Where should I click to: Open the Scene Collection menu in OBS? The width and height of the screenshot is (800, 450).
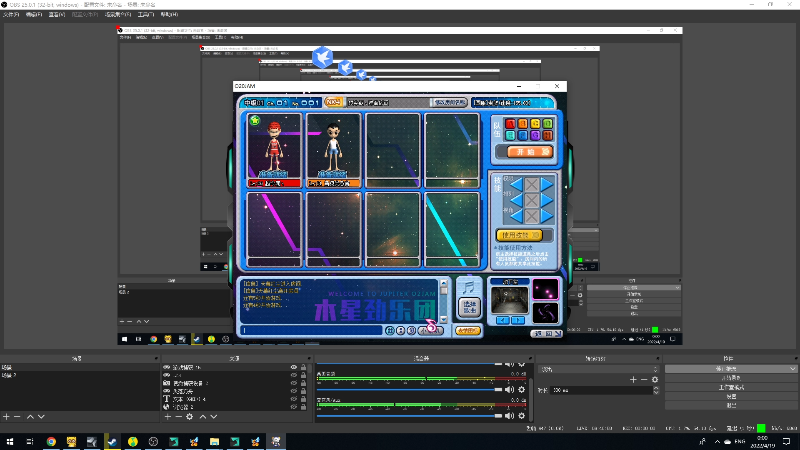118,15
